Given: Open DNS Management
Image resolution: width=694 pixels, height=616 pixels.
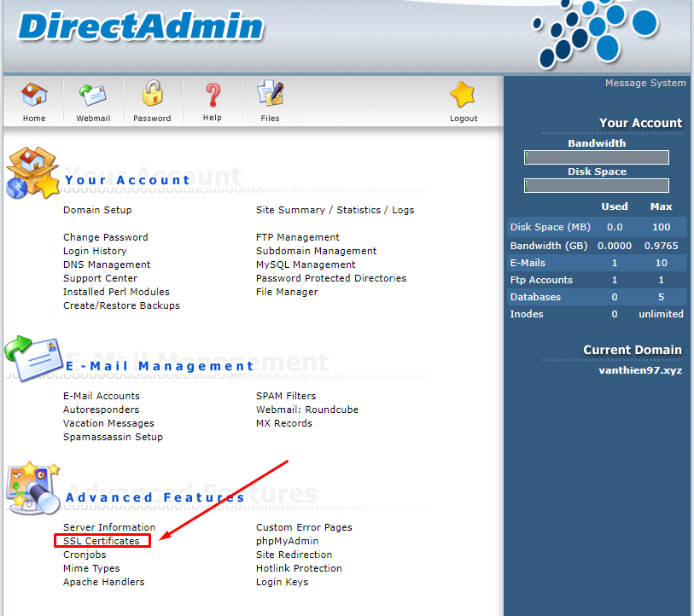Looking at the screenshot, I should point(106,264).
